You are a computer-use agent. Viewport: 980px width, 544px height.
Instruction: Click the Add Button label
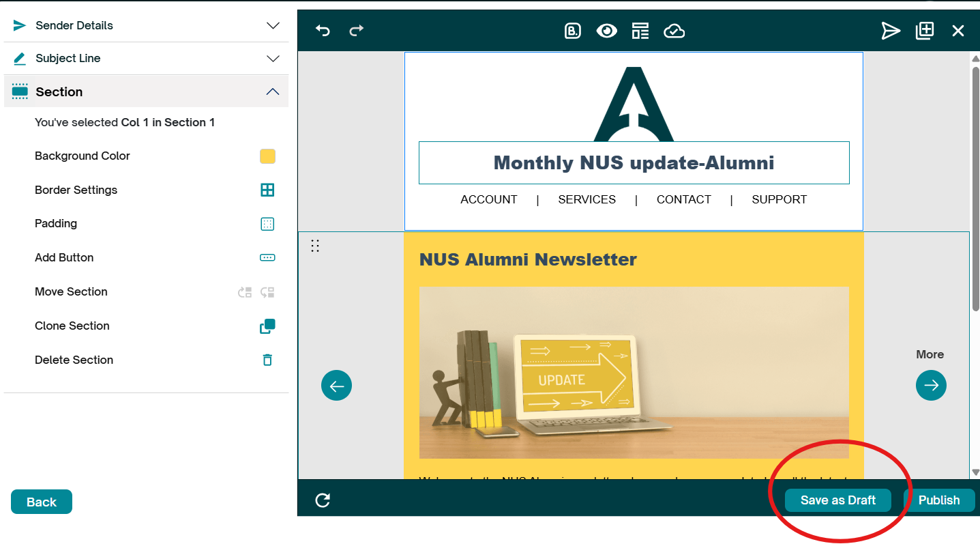point(64,257)
